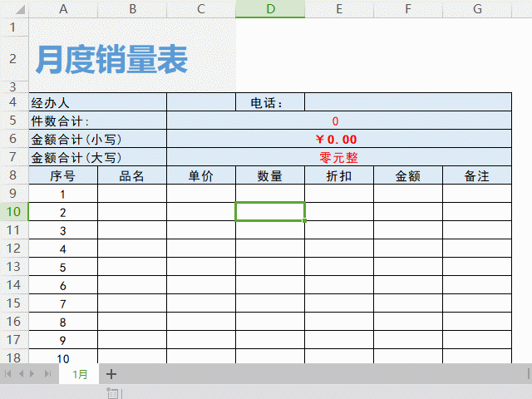
Task: Click the 金额 cell in row 13
Action: [408, 267]
